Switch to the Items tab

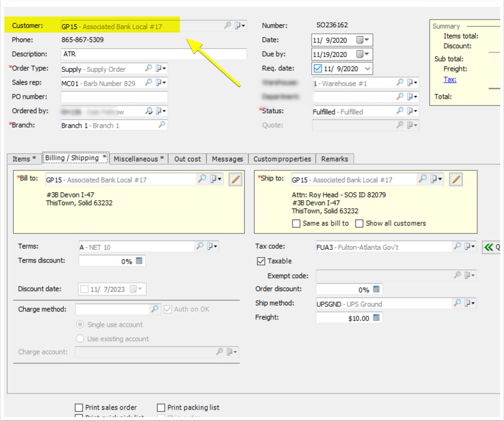(x=24, y=159)
